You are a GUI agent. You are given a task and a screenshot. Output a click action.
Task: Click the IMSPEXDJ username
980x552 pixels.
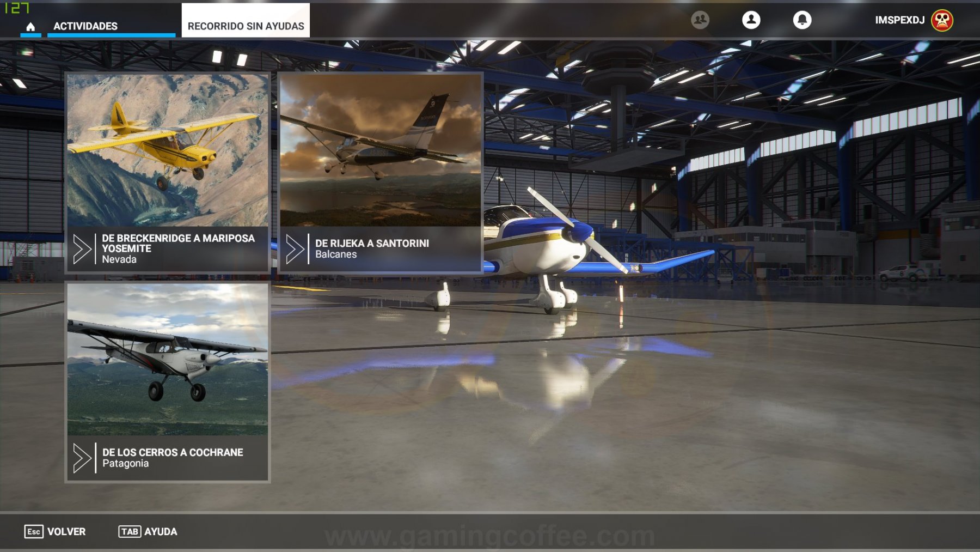[899, 20]
